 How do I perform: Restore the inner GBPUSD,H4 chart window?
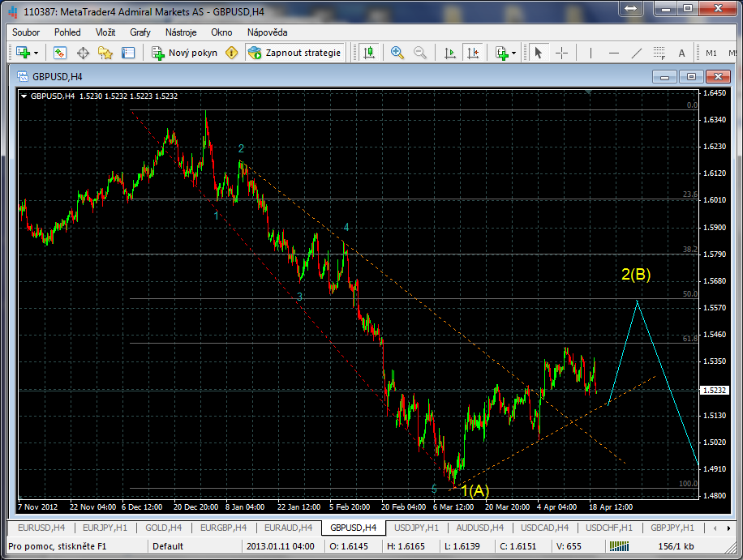[691, 76]
